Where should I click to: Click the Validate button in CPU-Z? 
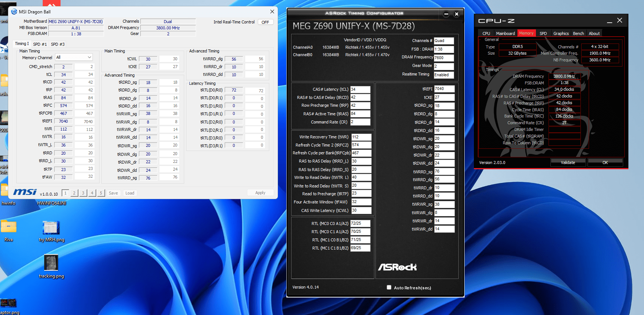pos(568,163)
